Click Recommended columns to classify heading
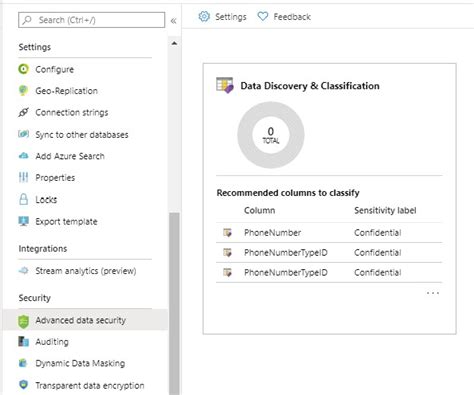 (x=288, y=193)
